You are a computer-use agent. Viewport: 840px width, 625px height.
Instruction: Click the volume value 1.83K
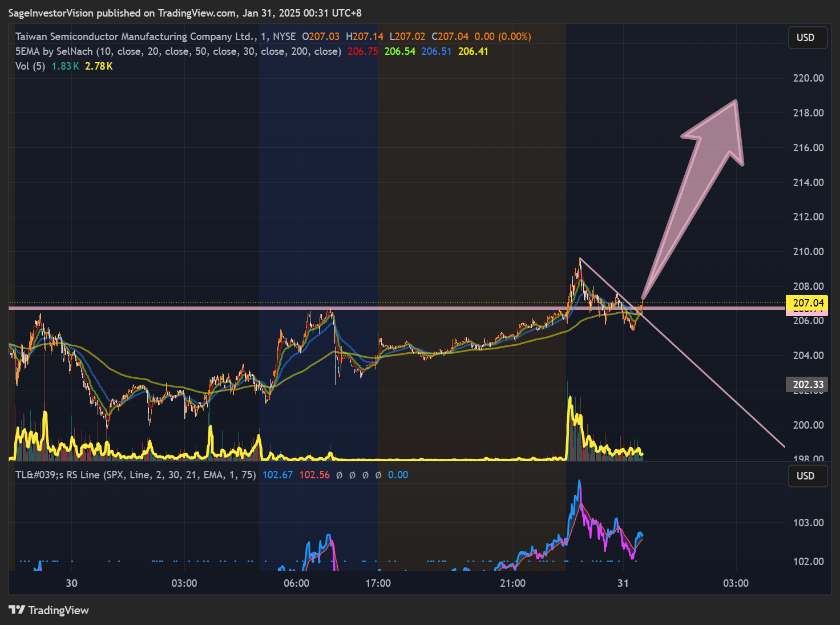(65, 66)
